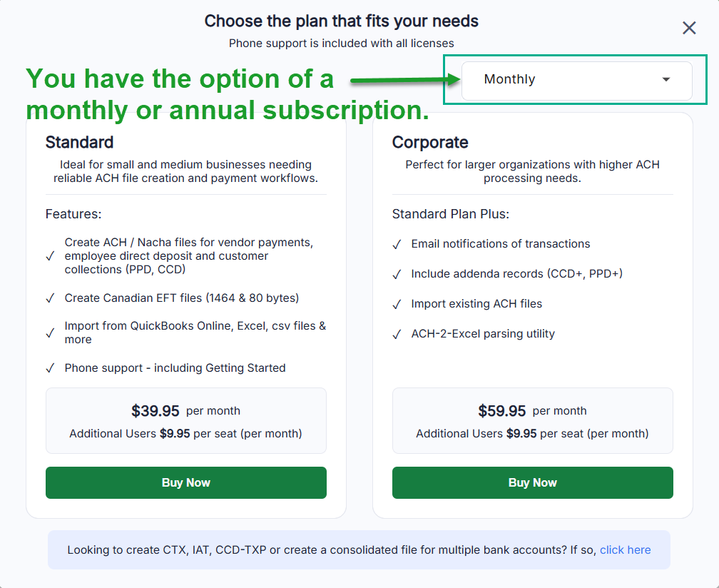
Task: Buy the Corporate plan now
Action: coord(532,482)
